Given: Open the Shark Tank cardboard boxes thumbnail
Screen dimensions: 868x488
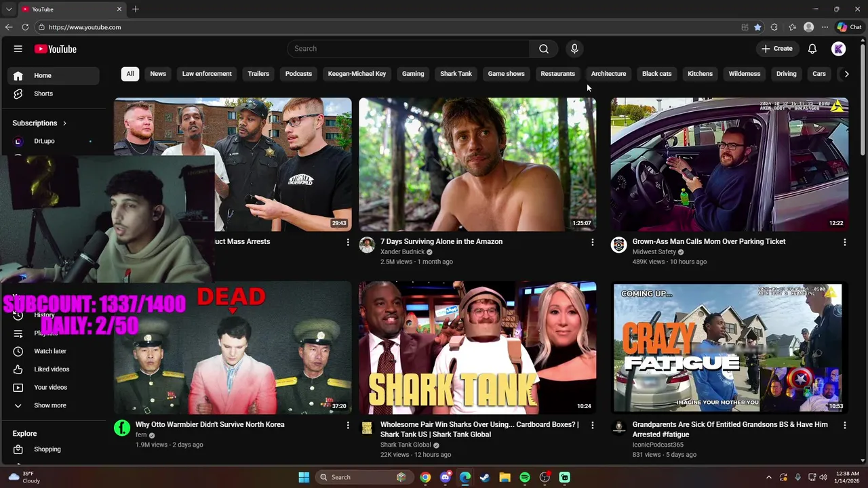Looking at the screenshot, I should (x=477, y=347).
